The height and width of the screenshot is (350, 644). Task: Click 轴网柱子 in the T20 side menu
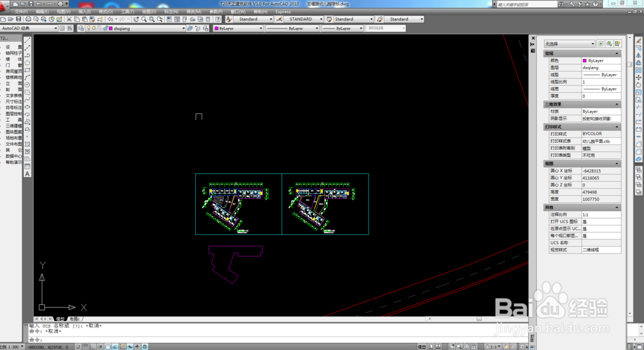[14, 53]
